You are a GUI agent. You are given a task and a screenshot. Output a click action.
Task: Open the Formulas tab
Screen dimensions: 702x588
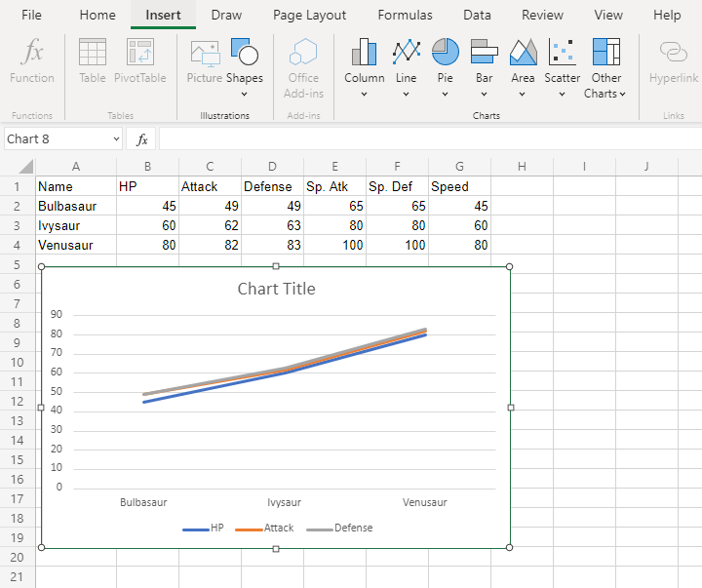pyautogui.click(x=405, y=15)
